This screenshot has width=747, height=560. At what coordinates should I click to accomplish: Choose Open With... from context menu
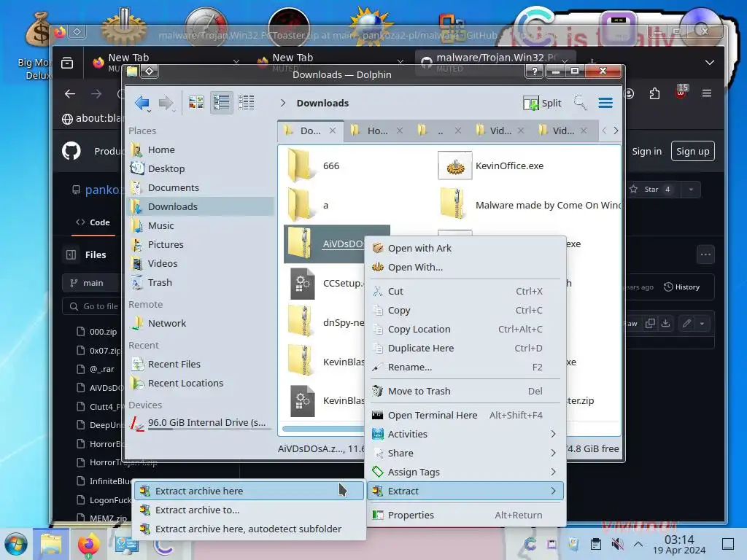pos(465,267)
